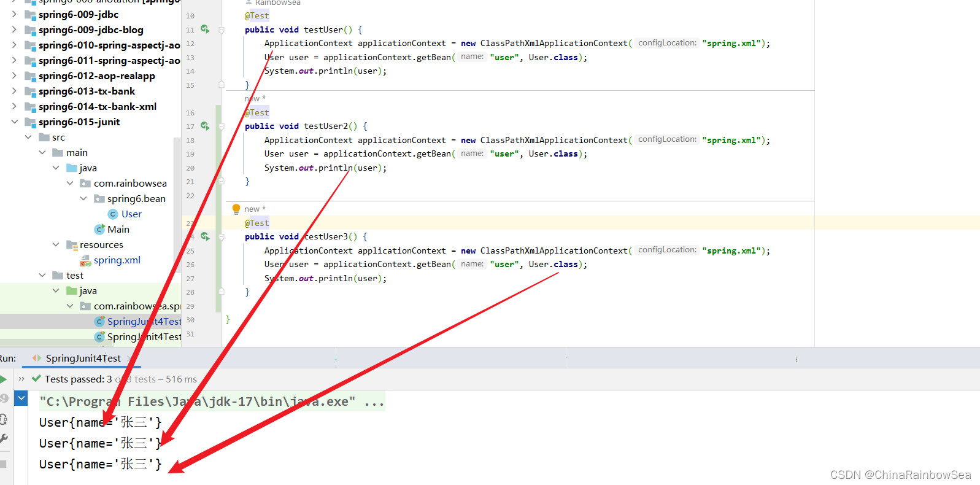Collapse the resources folder node

pyautogui.click(x=56, y=244)
